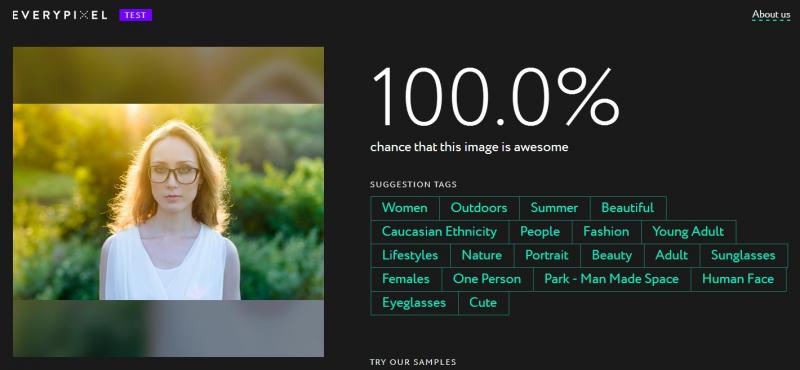Screen dimensions: 800x370
Task: Click the 100.0% score text
Action: pyautogui.click(x=495, y=97)
